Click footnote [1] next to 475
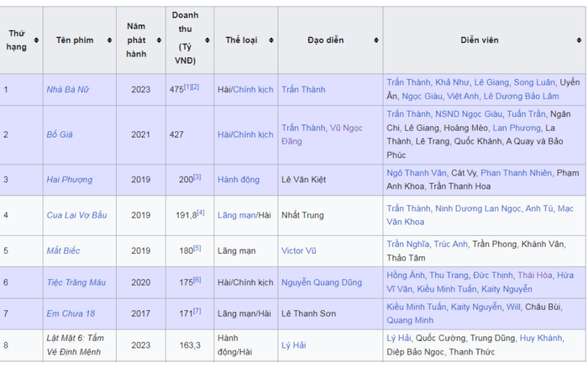The height and width of the screenshot is (368, 588). [x=188, y=87]
